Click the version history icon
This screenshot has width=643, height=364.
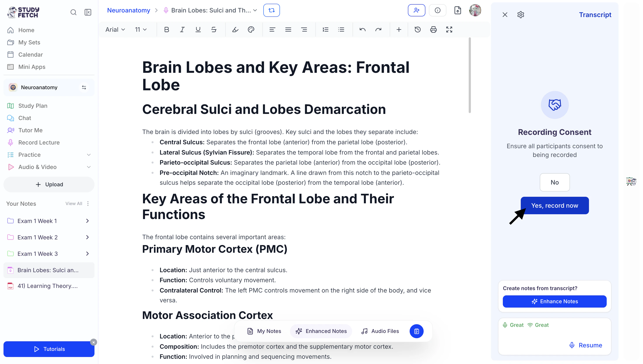pos(418,30)
